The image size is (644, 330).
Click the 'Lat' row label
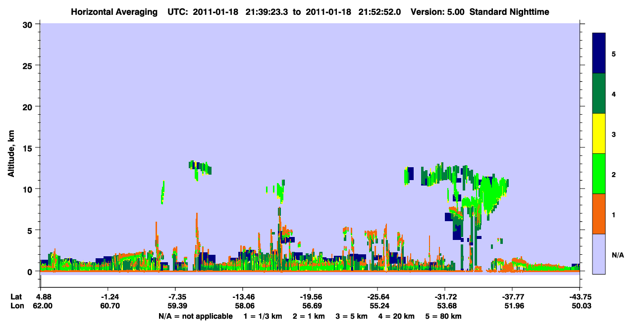[x=16, y=297]
